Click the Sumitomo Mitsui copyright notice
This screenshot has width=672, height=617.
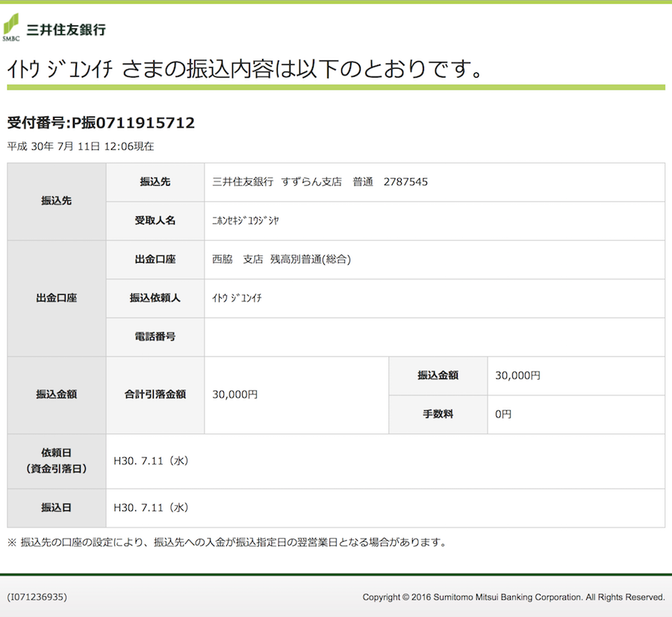pyautogui.click(x=513, y=597)
